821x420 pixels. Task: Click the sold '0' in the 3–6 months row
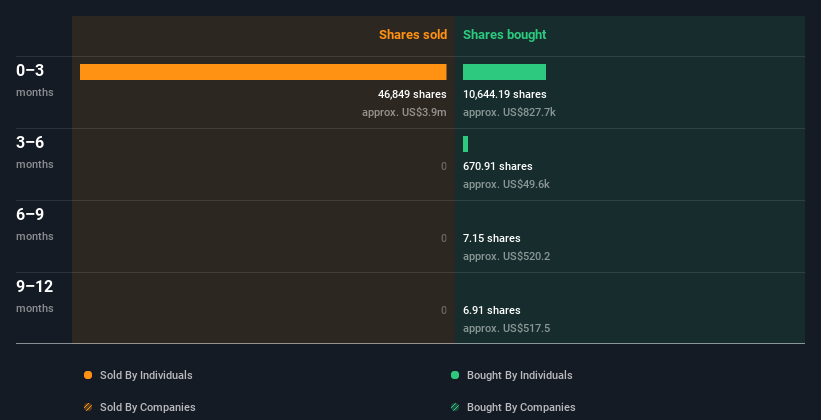pyautogui.click(x=444, y=167)
